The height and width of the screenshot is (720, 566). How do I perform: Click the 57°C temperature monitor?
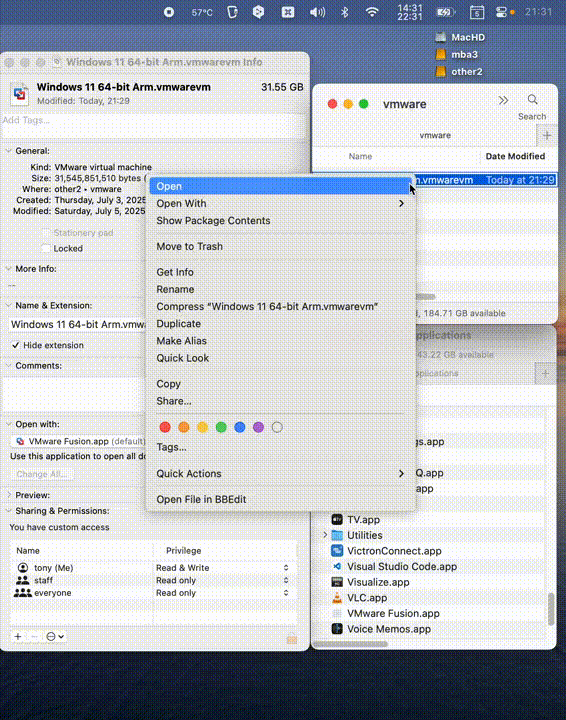202,12
